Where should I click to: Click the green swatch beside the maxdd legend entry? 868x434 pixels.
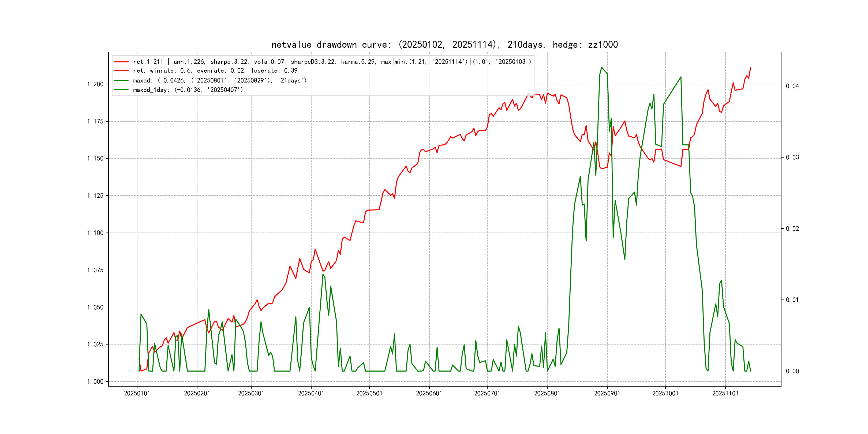tap(121, 81)
